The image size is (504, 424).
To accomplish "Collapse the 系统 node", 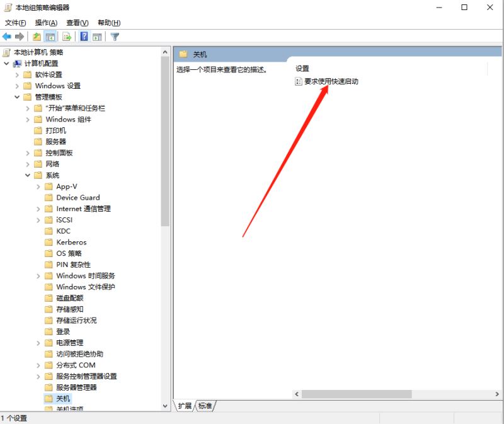I will (x=28, y=175).
